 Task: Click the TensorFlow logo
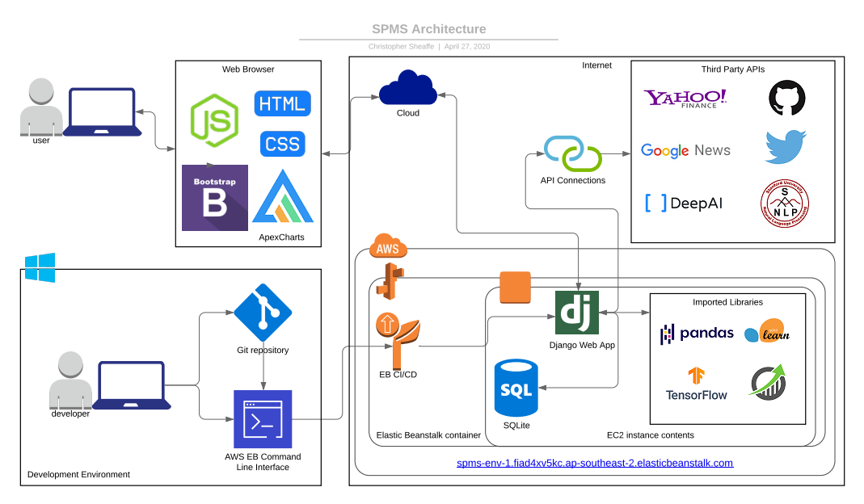click(696, 384)
